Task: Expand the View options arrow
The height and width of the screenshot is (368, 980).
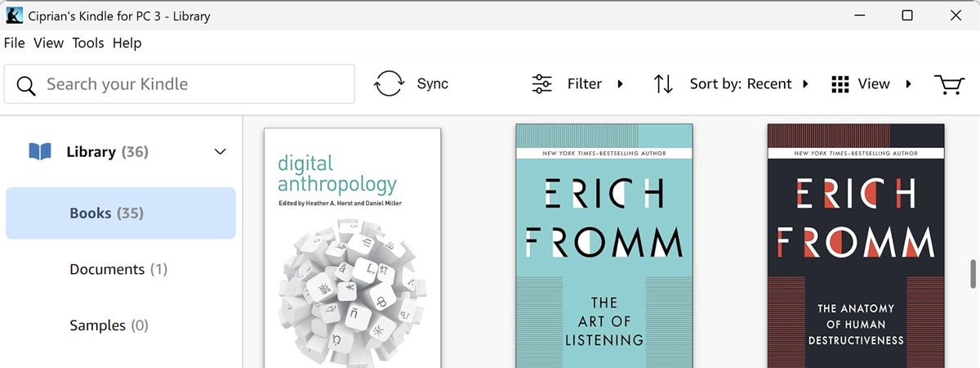Action: (908, 83)
